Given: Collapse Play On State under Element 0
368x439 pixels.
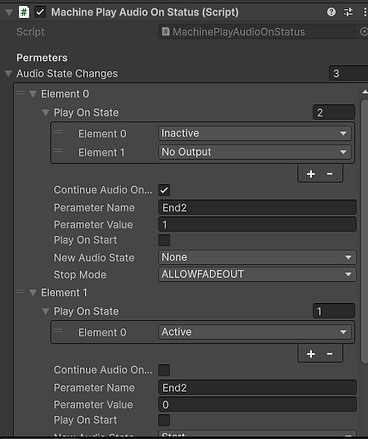Looking at the screenshot, I should coord(45,112).
